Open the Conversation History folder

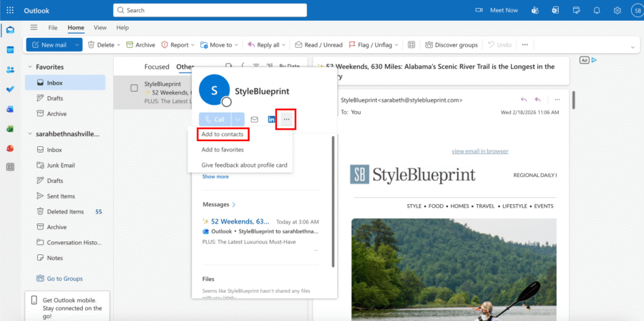(x=65, y=242)
